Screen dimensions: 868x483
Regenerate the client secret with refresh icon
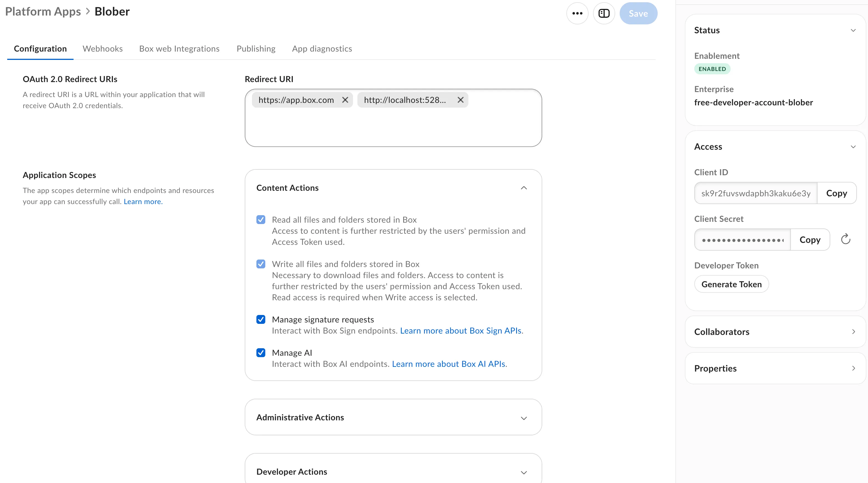pyautogui.click(x=846, y=239)
